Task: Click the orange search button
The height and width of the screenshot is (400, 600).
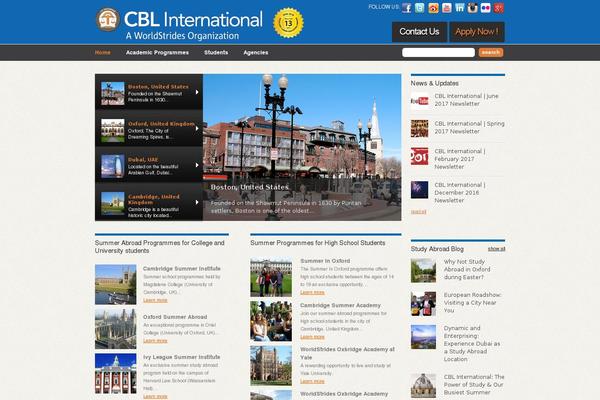Action: tap(491, 52)
